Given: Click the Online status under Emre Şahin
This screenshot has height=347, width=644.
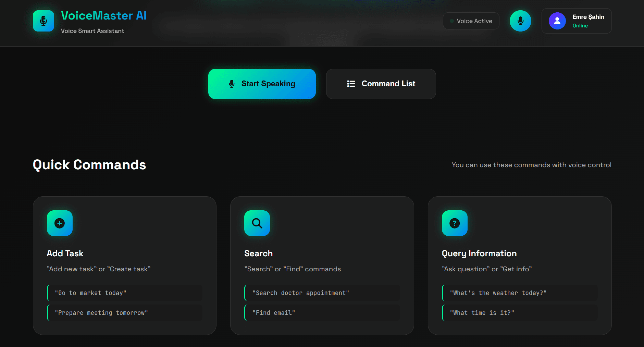Looking at the screenshot, I should (580, 26).
